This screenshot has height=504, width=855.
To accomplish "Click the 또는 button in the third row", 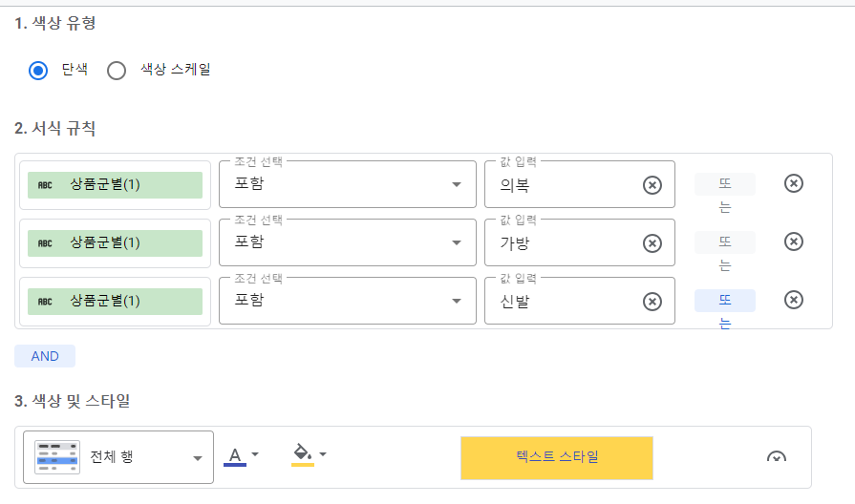I will click(724, 301).
